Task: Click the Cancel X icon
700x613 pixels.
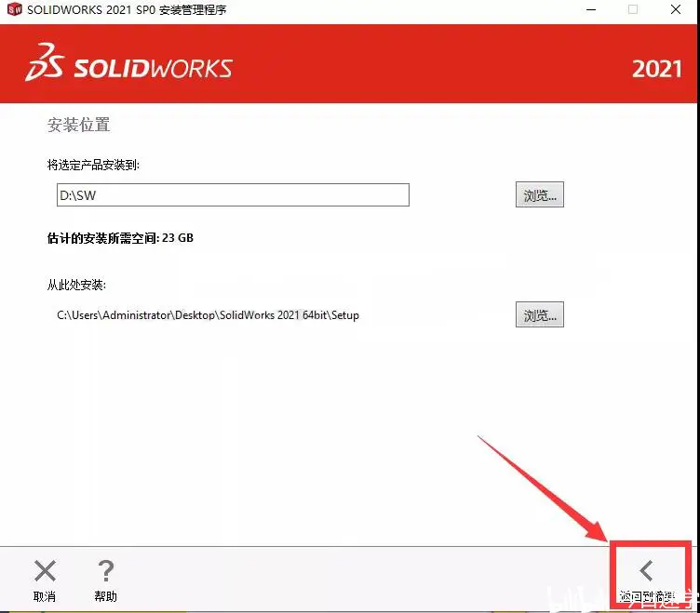Action: tap(45, 570)
